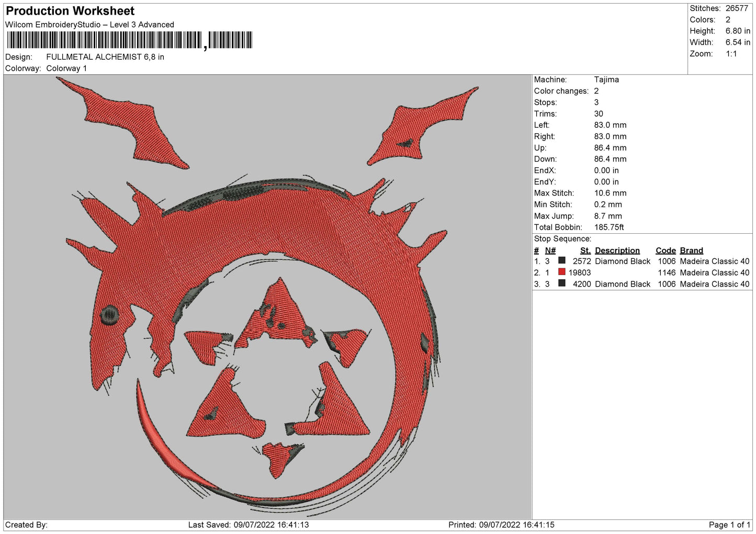Click the Machine value Tajima

click(x=606, y=79)
